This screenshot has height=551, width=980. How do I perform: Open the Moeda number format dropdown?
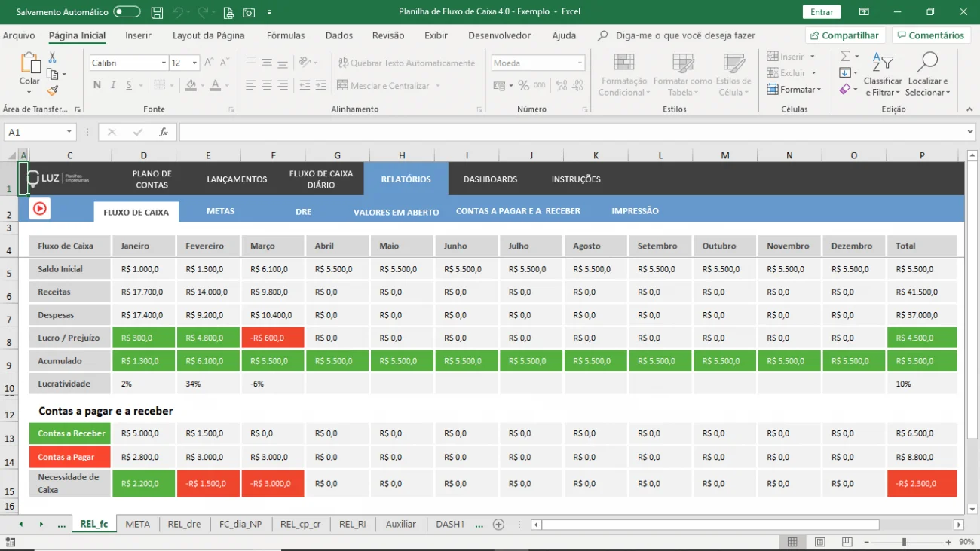[x=579, y=63]
